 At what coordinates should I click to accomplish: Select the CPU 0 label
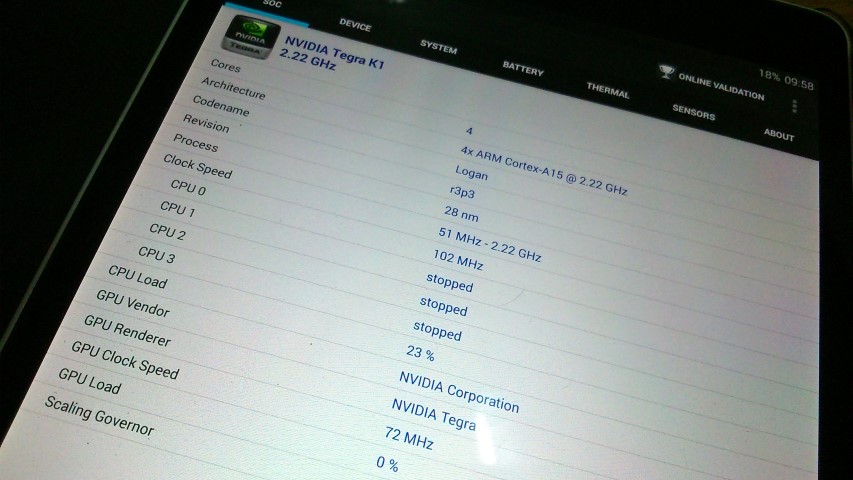188,187
